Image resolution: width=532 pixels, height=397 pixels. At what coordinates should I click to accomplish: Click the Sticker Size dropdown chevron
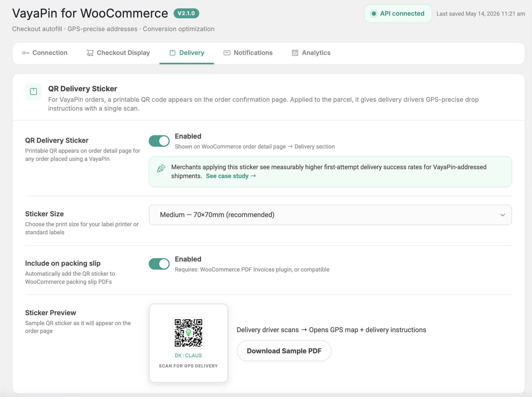[502, 215]
